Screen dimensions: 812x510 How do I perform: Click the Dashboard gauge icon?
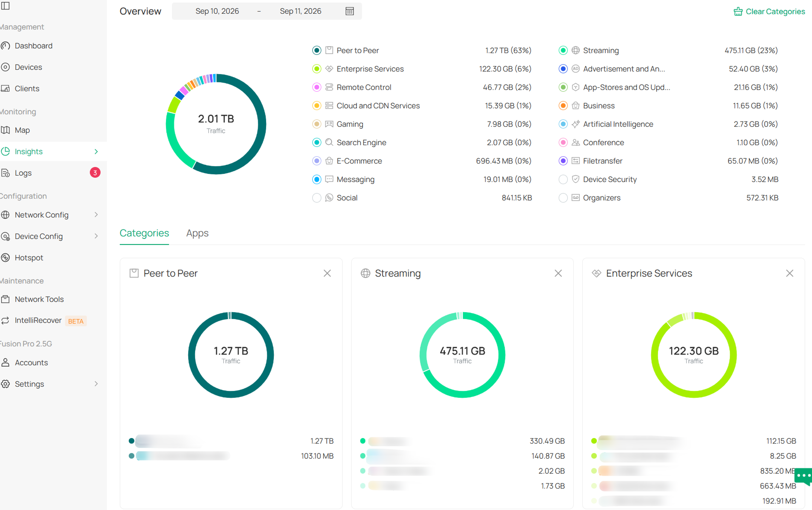pos(5,45)
